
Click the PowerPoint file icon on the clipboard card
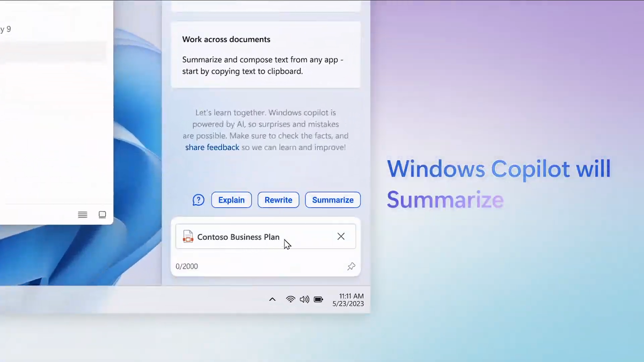188,237
